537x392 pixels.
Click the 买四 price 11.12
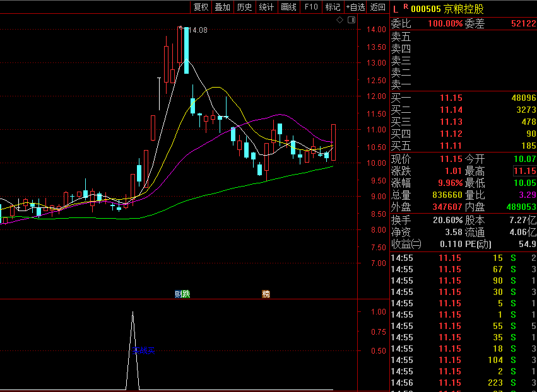451,134
